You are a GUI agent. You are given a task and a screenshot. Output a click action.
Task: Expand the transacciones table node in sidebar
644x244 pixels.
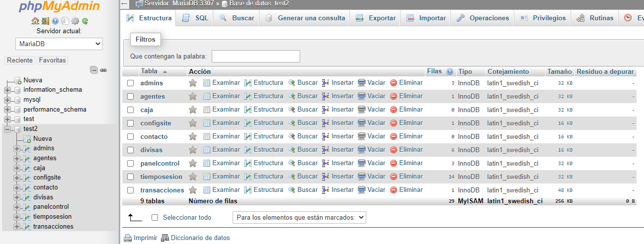pyautogui.click(x=17, y=227)
